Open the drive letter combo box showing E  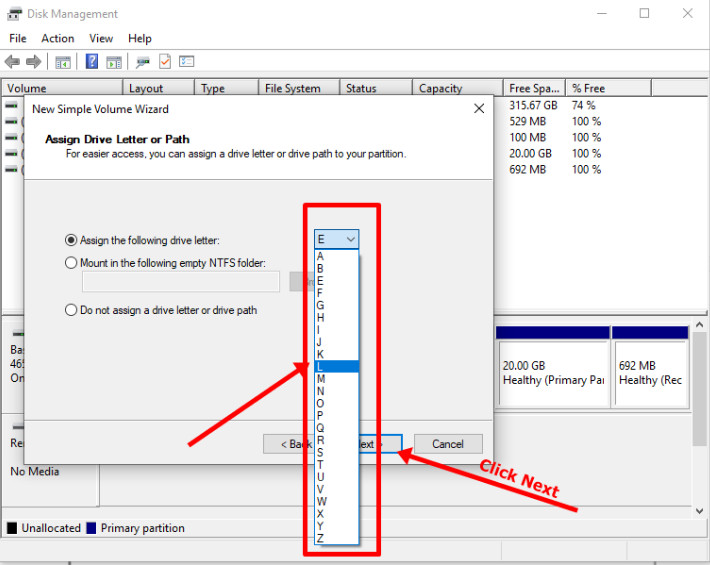click(336, 239)
